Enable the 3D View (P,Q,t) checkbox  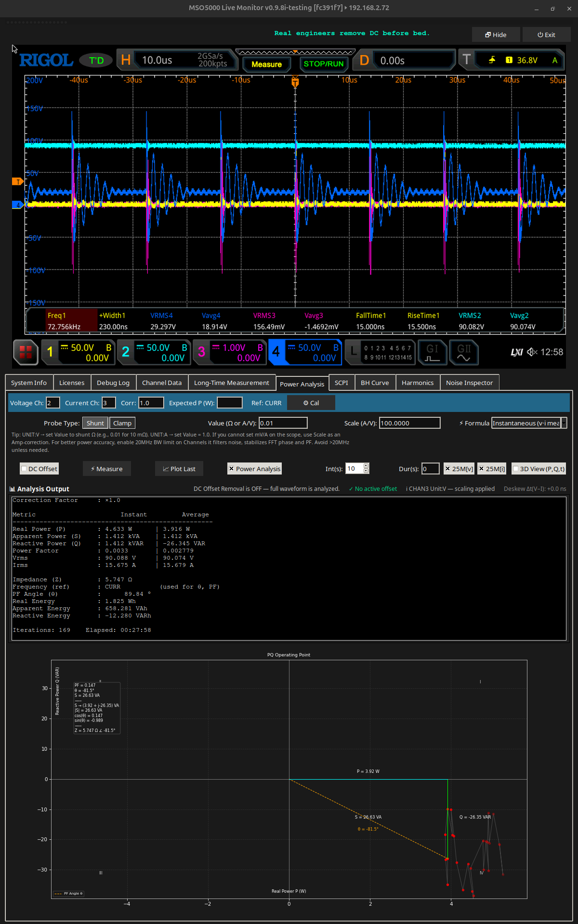tap(516, 469)
